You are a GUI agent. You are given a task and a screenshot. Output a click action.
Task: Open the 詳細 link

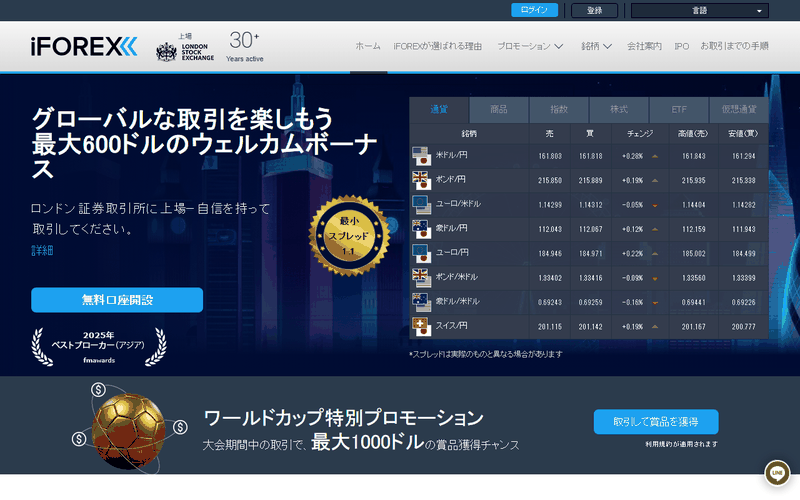coord(42,251)
